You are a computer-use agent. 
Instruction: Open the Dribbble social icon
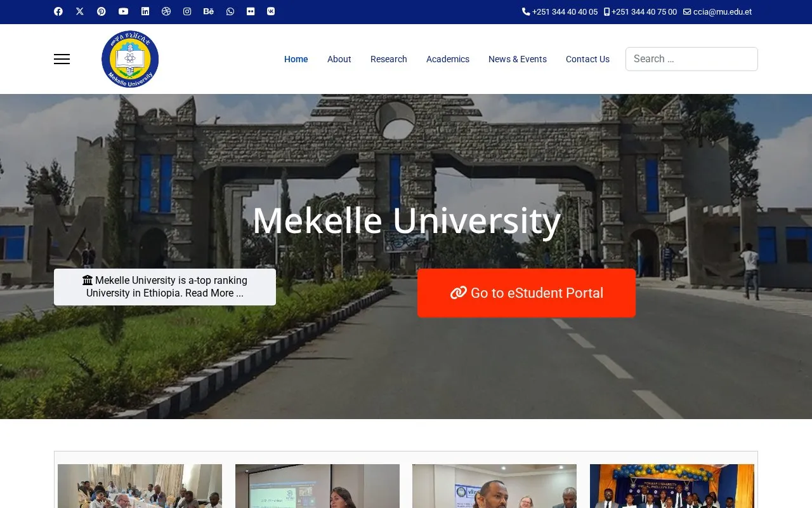(x=166, y=11)
